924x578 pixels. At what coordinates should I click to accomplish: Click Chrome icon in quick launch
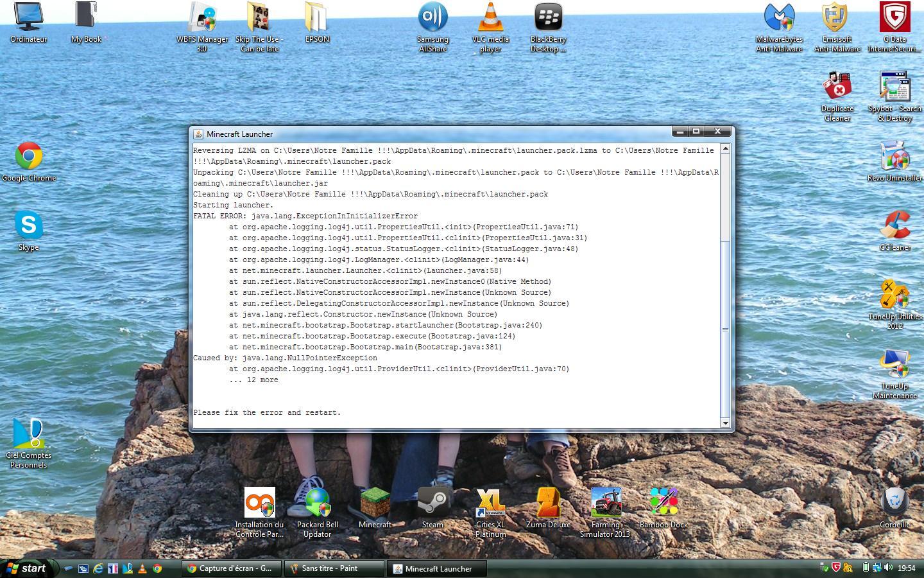[157, 568]
